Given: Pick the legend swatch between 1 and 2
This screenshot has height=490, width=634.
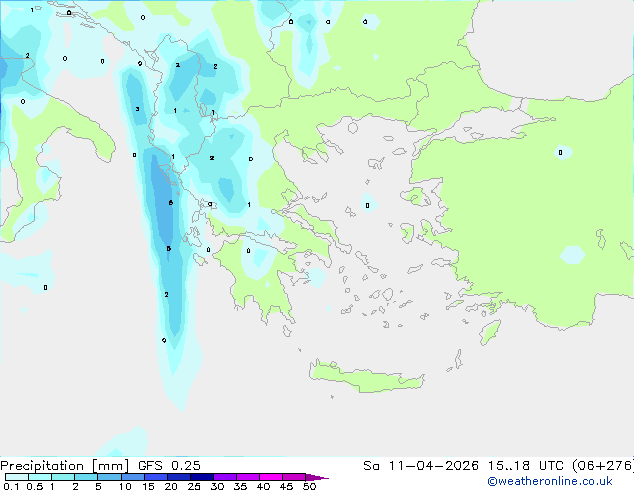Looking at the screenshot, I should 63,477.
